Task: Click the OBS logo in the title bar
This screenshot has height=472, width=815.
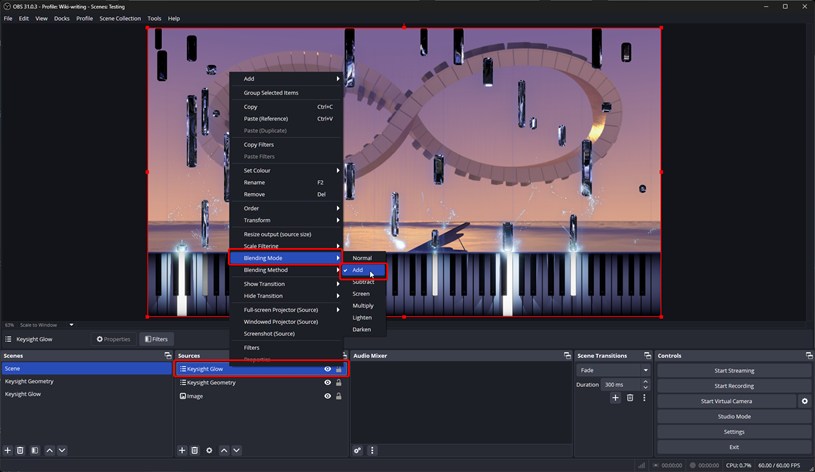Action: pos(7,6)
